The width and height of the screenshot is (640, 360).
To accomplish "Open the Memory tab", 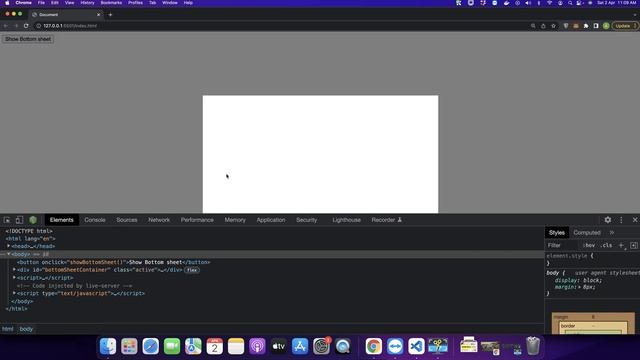I will pos(235,220).
